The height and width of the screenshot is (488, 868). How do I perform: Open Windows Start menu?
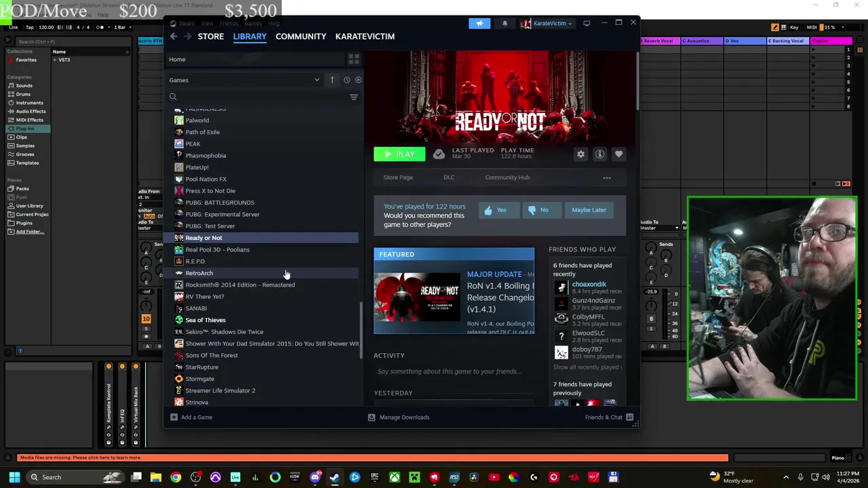pyautogui.click(x=14, y=477)
